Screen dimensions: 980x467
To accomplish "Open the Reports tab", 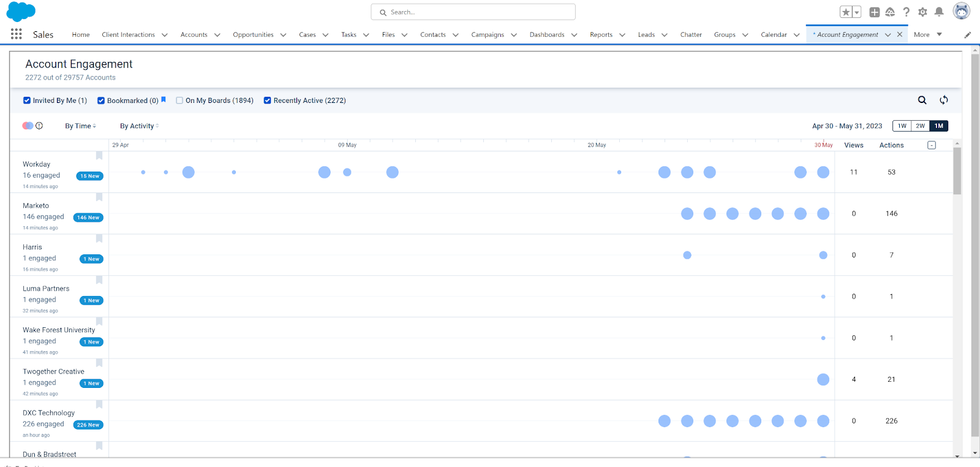I will pyautogui.click(x=601, y=35).
